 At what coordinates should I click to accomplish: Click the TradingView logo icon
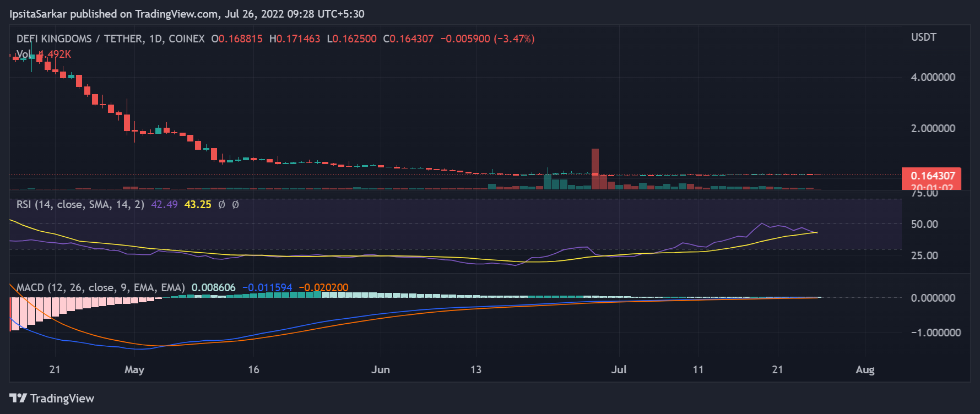(x=18, y=398)
